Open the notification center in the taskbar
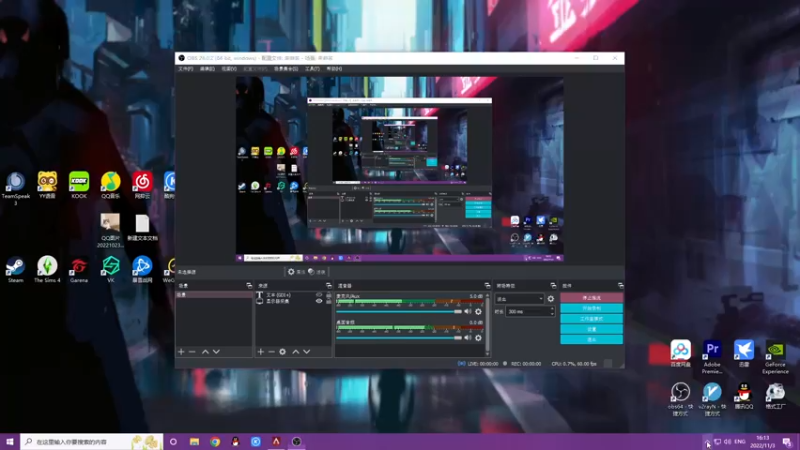Screen dimensions: 800x450 coord(787,442)
